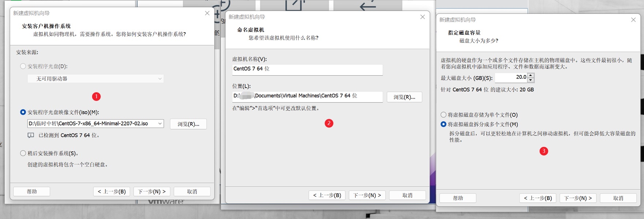Select split virtual disk into multiple files

tap(443, 124)
